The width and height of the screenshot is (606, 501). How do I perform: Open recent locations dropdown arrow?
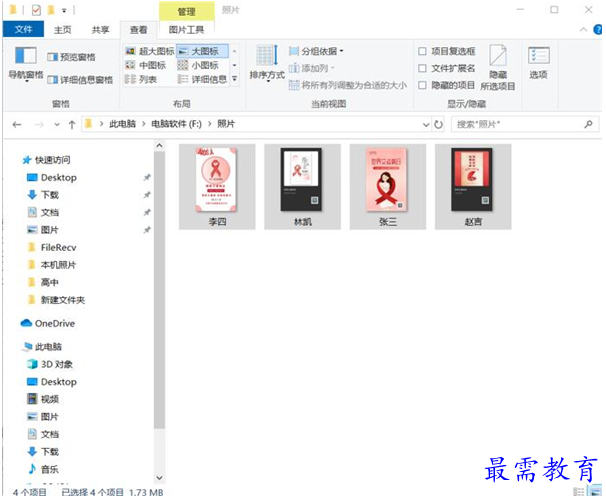click(57, 124)
